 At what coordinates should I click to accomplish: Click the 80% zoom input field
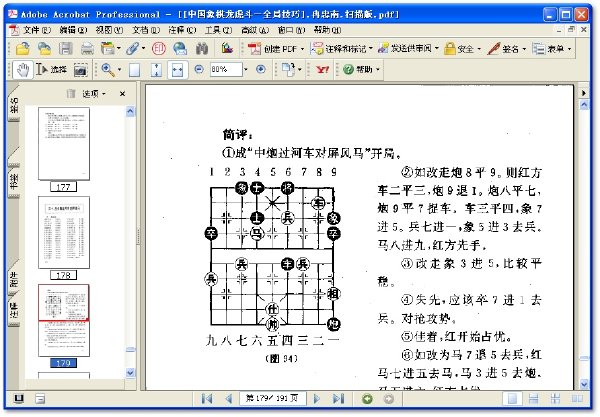tap(226, 70)
